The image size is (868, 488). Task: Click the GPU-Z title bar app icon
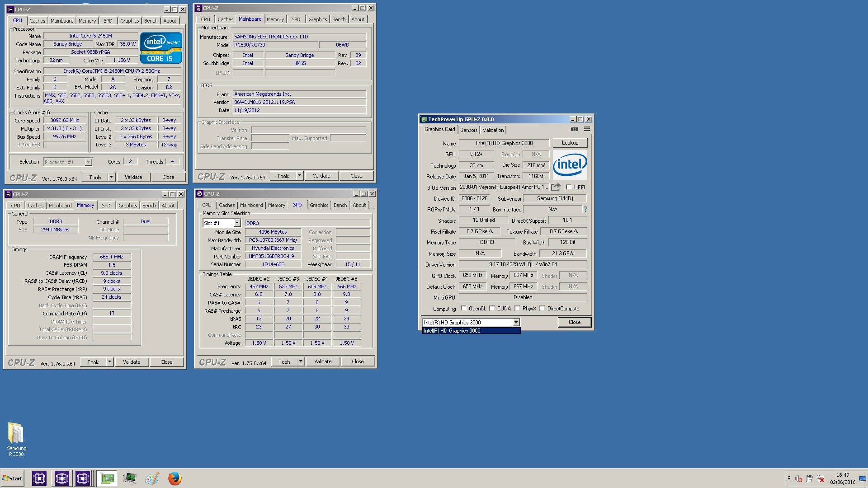(x=424, y=119)
